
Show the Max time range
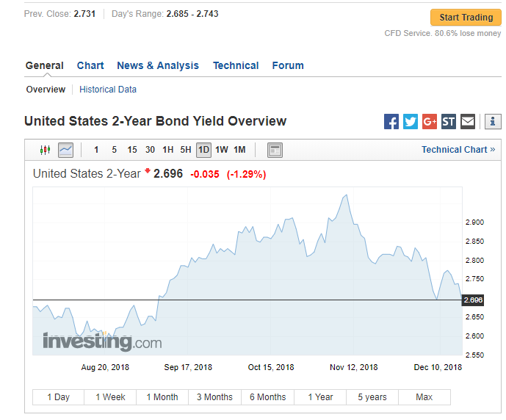tap(424, 397)
